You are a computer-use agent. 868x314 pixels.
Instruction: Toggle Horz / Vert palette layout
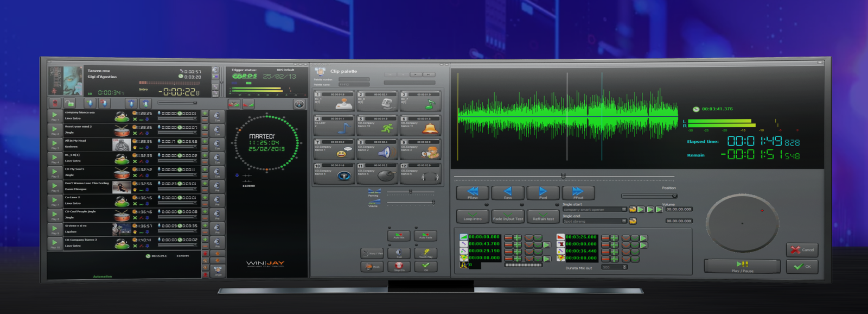(x=372, y=253)
